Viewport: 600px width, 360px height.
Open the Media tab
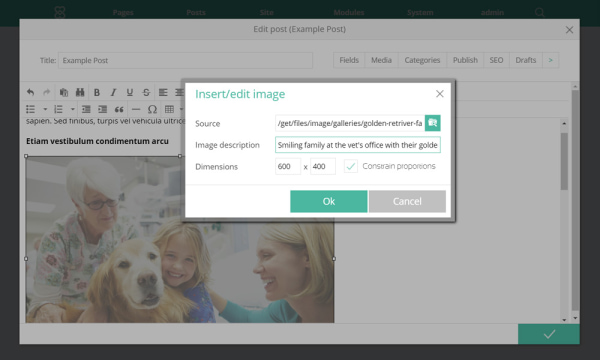point(381,60)
